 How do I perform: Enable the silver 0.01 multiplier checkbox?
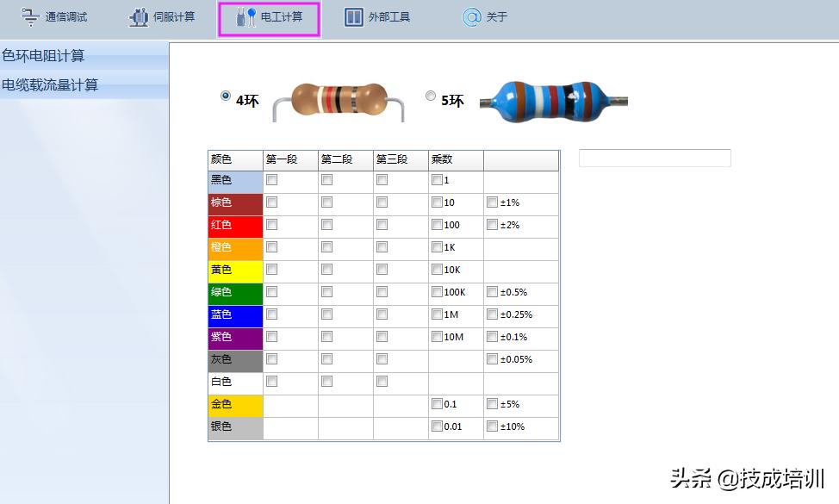437,426
